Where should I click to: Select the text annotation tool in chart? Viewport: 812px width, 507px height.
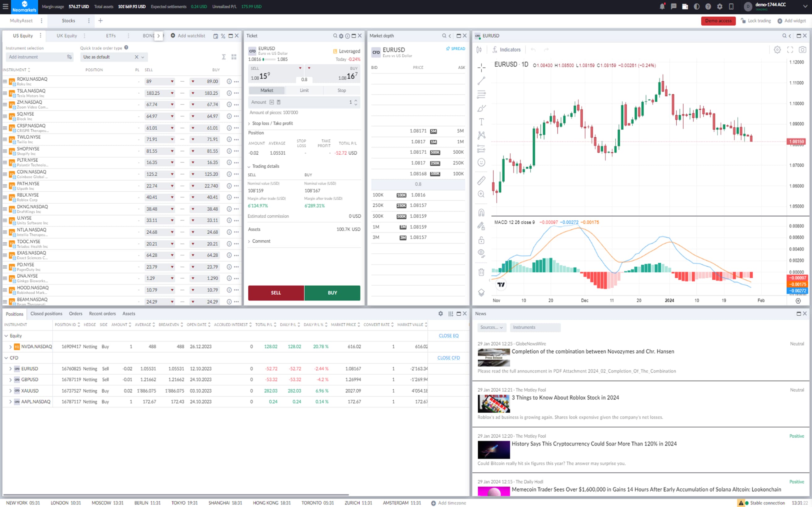click(x=481, y=122)
